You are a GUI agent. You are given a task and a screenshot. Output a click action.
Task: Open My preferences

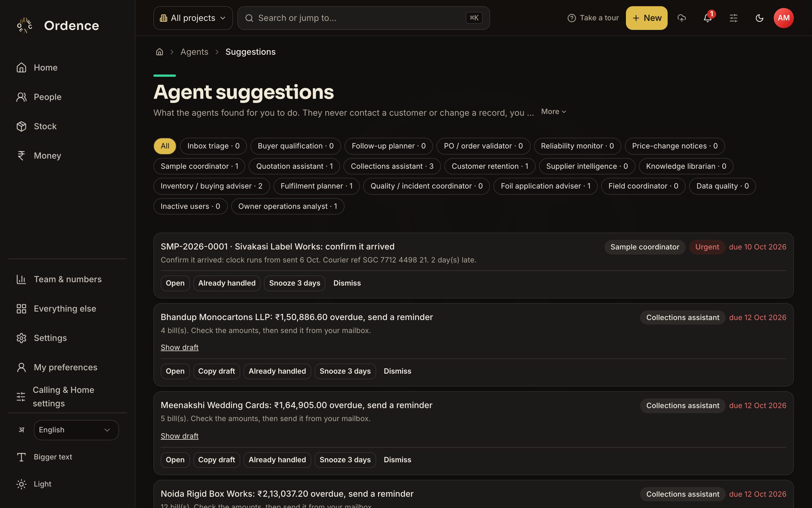(x=67, y=367)
